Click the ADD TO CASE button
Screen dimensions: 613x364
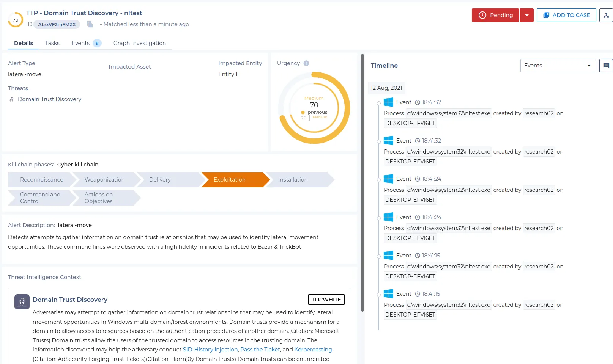pyautogui.click(x=566, y=15)
